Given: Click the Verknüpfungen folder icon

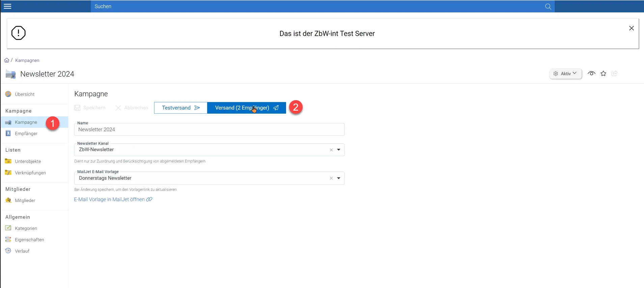Looking at the screenshot, I should point(8,173).
